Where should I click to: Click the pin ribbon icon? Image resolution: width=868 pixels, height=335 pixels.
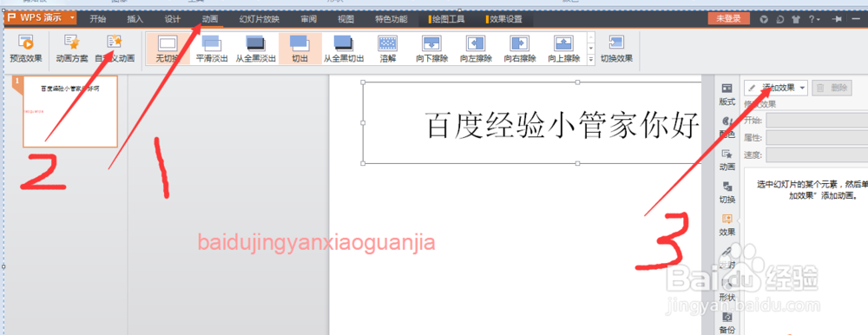click(837, 19)
